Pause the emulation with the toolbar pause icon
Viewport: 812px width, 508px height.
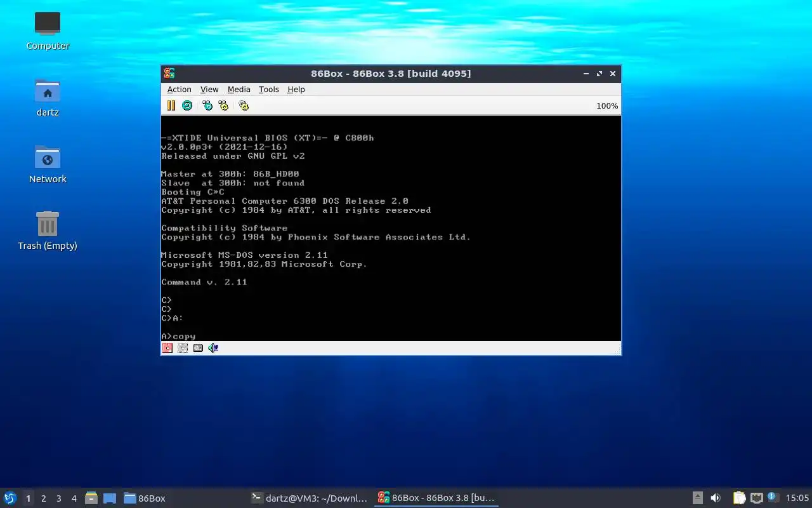(x=171, y=105)
